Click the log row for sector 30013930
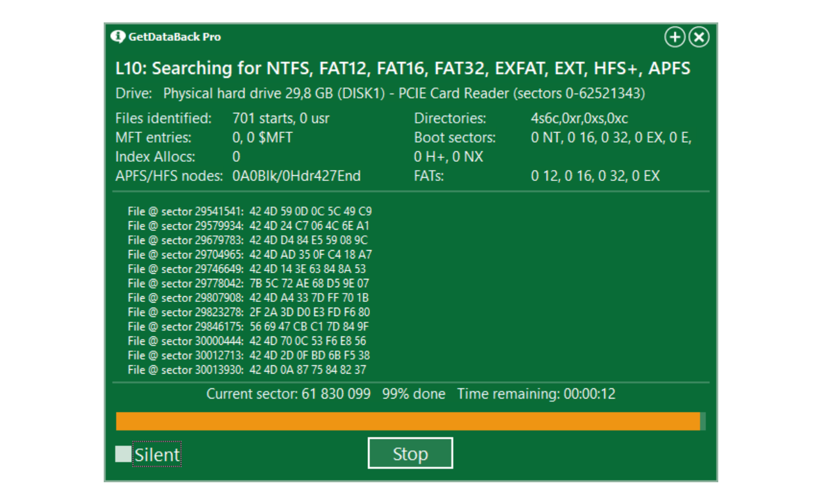Image resolution: width=822 pixels, height=504 pixels. [x=247, y=370]
